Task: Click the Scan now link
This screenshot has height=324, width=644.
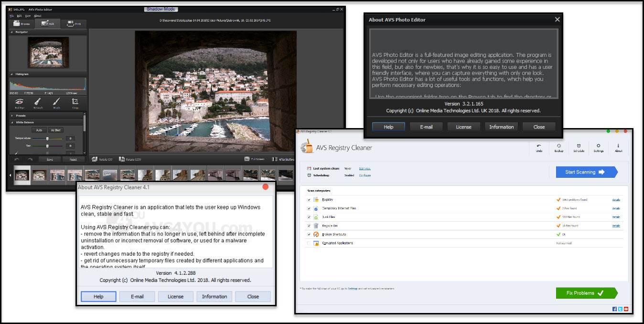Action: (365, 169)
